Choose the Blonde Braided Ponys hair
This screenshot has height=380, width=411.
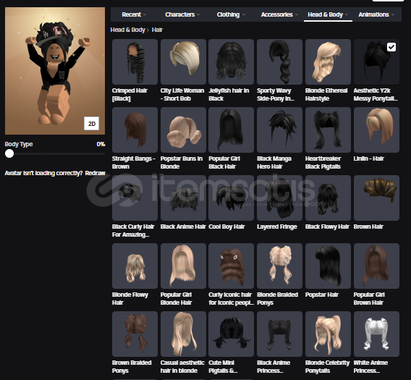[280, 266]
